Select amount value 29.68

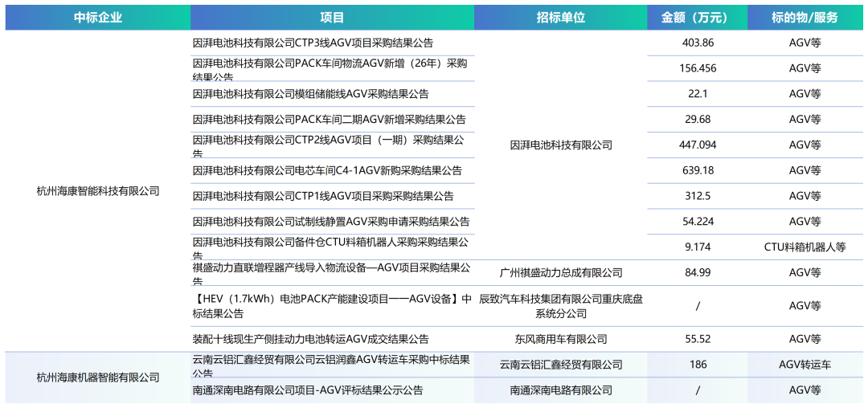pyautogui.click(x=698, y=120)
